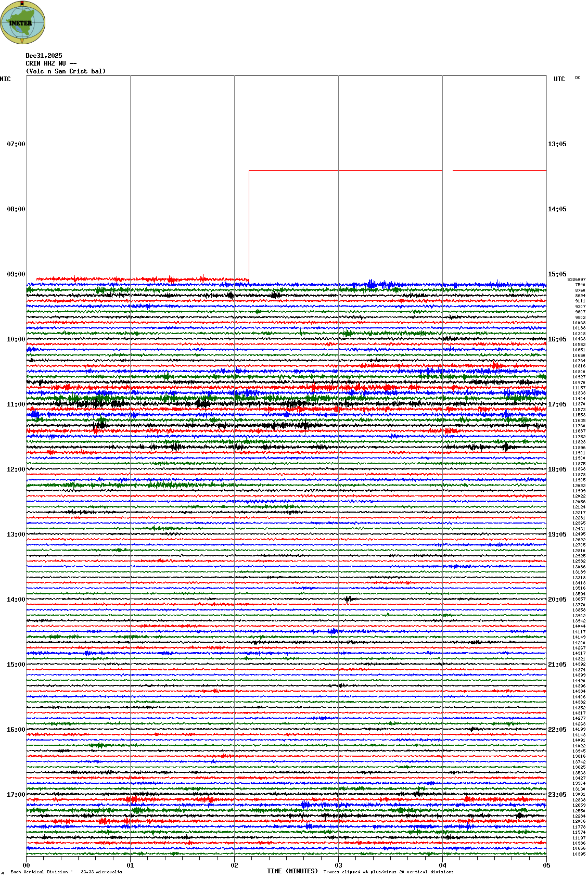Click the TIME (MINUTES) axis title
Image resolution: width=588 pixels, height=879 pixels.
[292, 871]
